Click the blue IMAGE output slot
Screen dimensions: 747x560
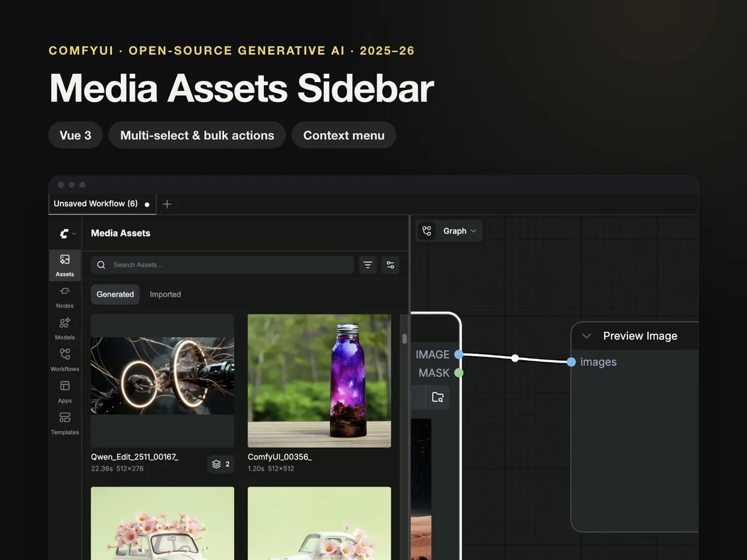tap(459, 355)
